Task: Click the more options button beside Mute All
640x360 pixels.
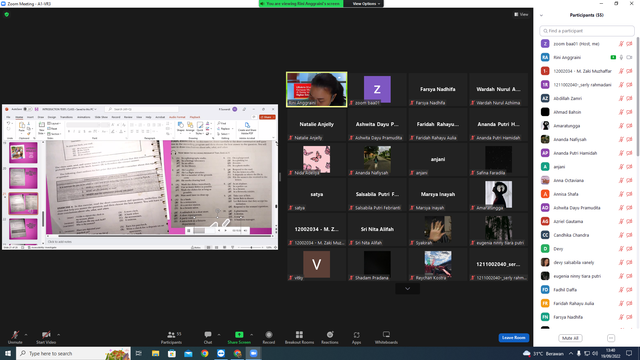Action: (x=611, y=338)
